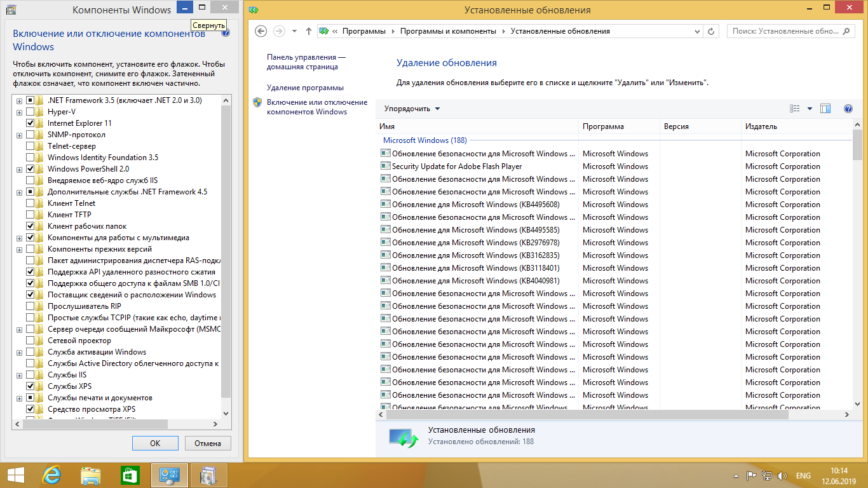Click the speaker volume tray icon
Image resolution: width=868 pixels, height=488 pixels.
(x=782, y=475)
